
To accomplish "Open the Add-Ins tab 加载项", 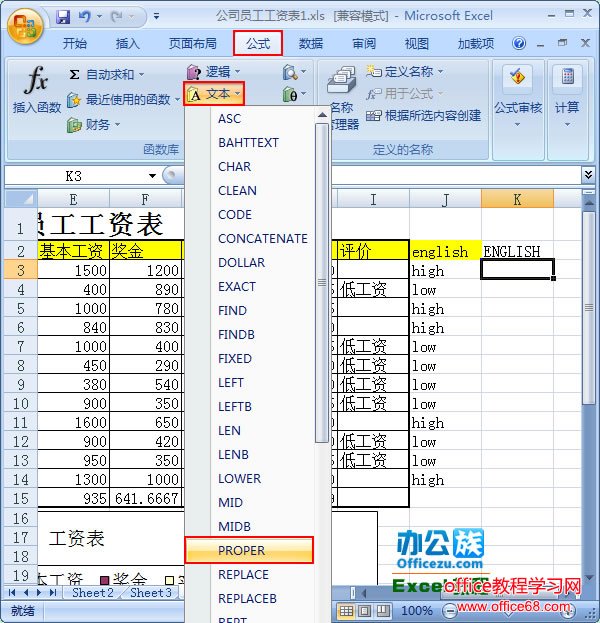I will [476, 43].
